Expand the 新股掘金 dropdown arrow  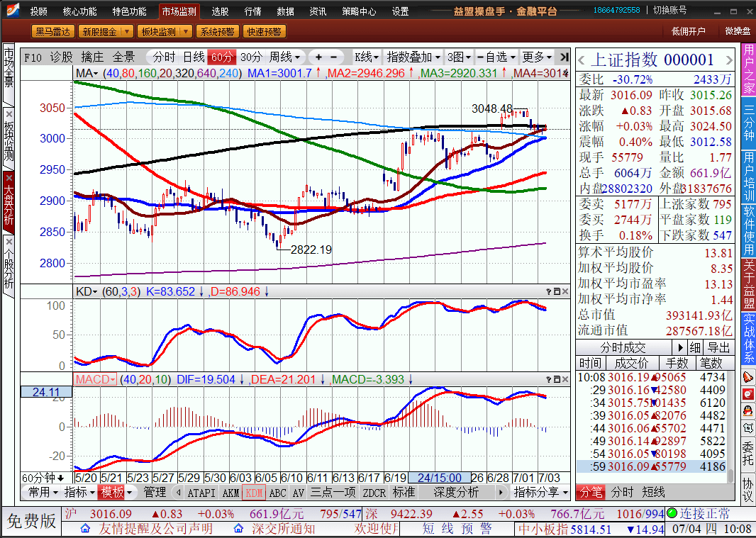coord(127,32)
